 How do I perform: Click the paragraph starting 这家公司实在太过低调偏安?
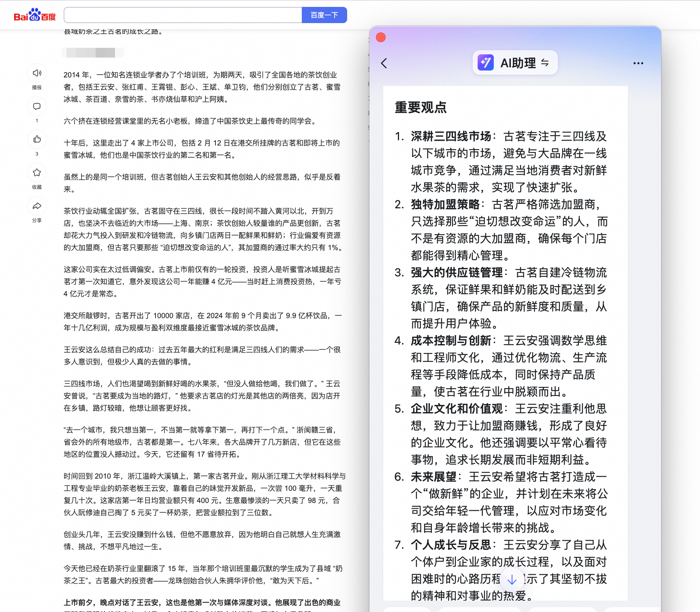point(202,282)
